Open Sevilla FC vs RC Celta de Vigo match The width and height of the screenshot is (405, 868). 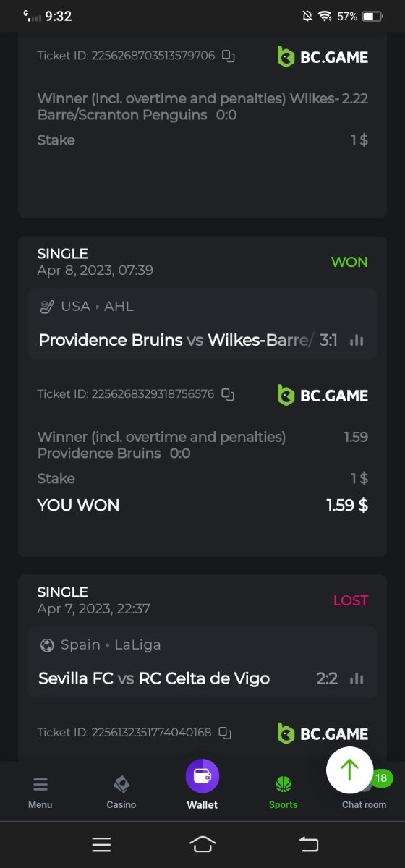[x=154, y=678]
